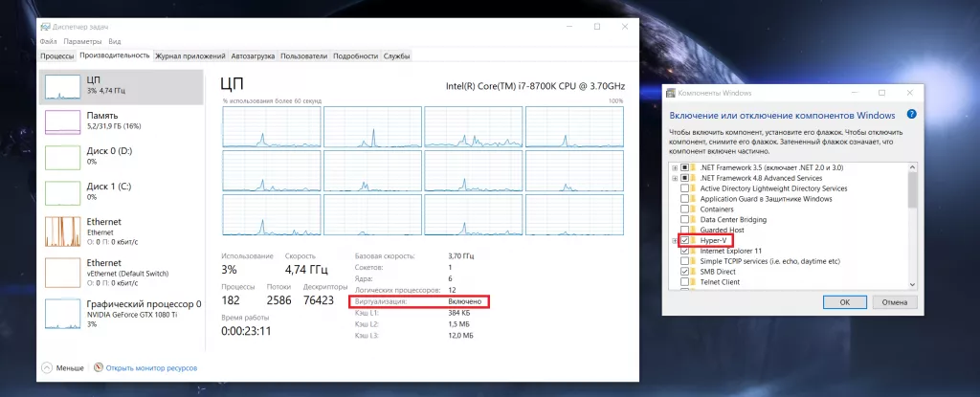Check the Guarded Host checkbox
The width and height of the screenshot is (980, 397).
[685, 231]
